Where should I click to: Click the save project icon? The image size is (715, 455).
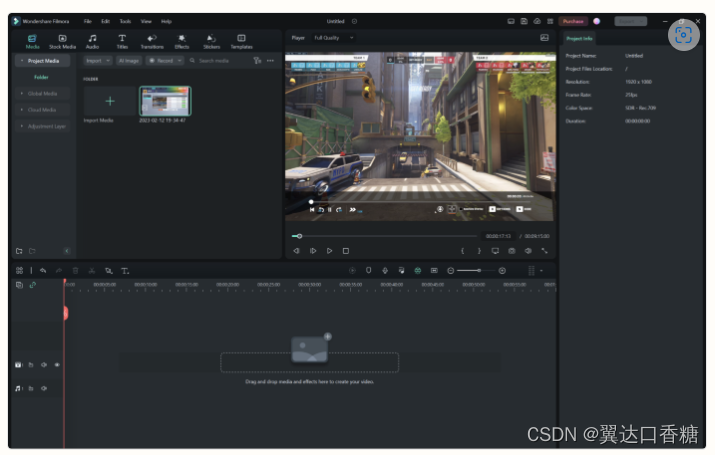point(524,21)
